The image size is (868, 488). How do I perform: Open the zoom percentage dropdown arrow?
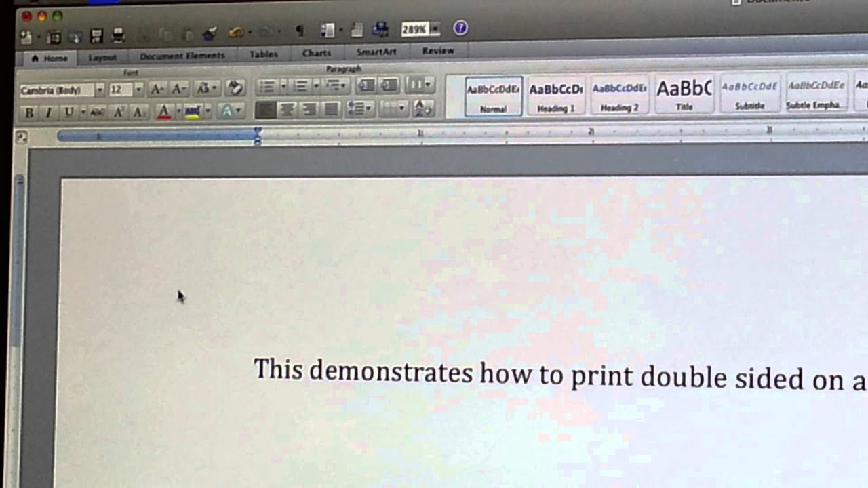[x=435, y=29]
